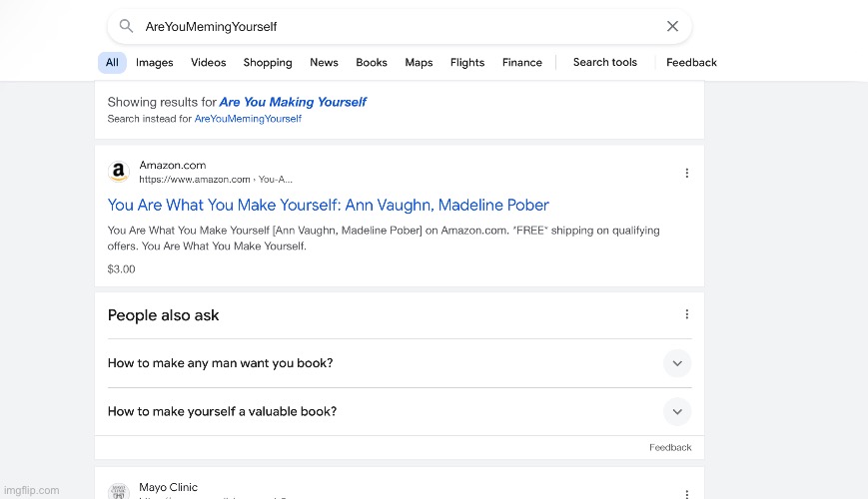Open the Shopping tab
Screen dimensions: 868x499
(x=268, y=63)
